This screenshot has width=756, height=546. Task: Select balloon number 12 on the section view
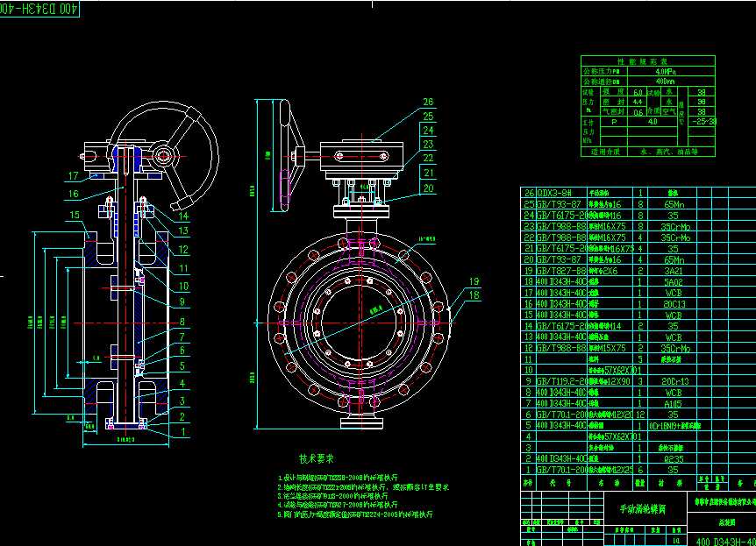tap(183, 250)
